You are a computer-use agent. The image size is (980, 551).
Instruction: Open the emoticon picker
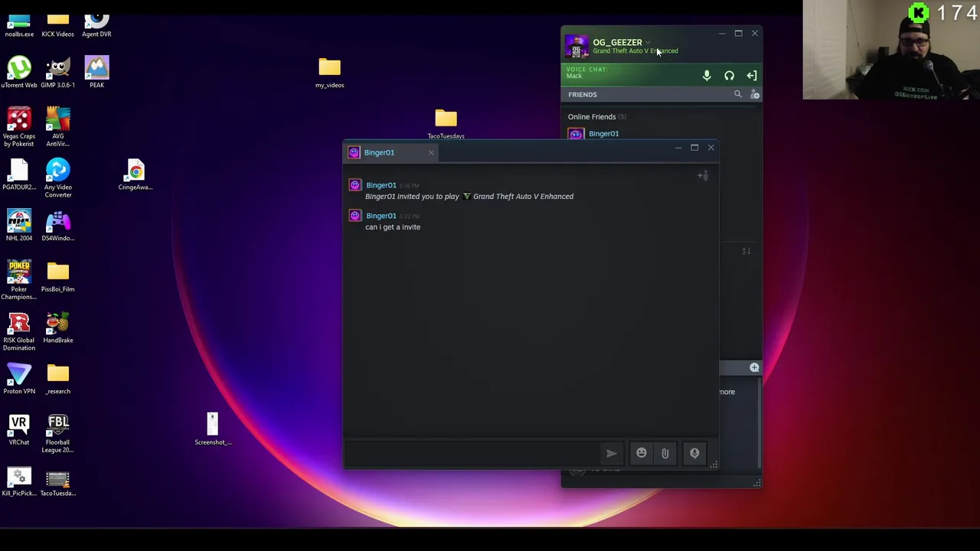click(x=642, y=454)
